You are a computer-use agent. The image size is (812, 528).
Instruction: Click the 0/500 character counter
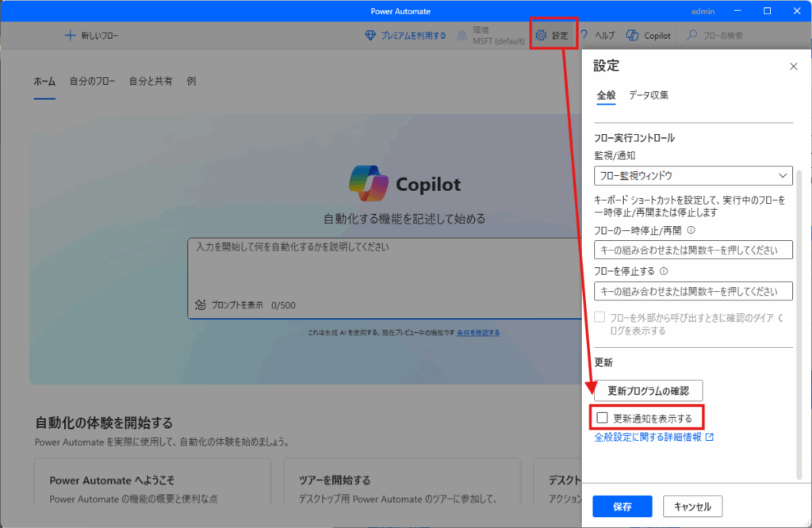[283, 305]
